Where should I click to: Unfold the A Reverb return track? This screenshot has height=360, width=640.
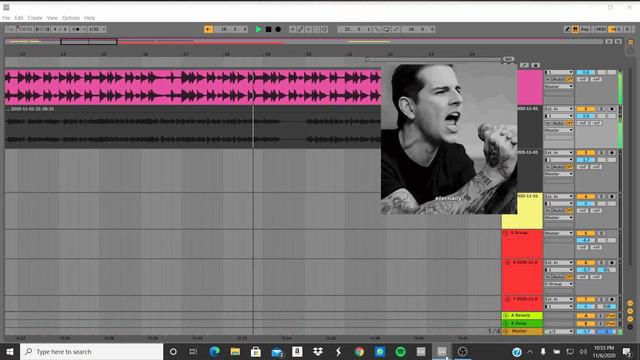point(506,316)
